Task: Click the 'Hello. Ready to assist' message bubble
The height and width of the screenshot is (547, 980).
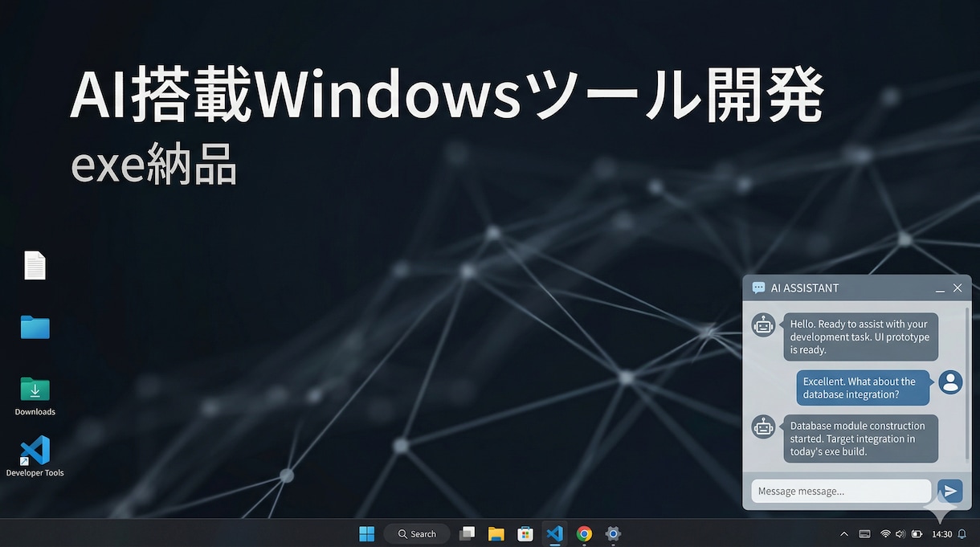Action: click(861, 337)
